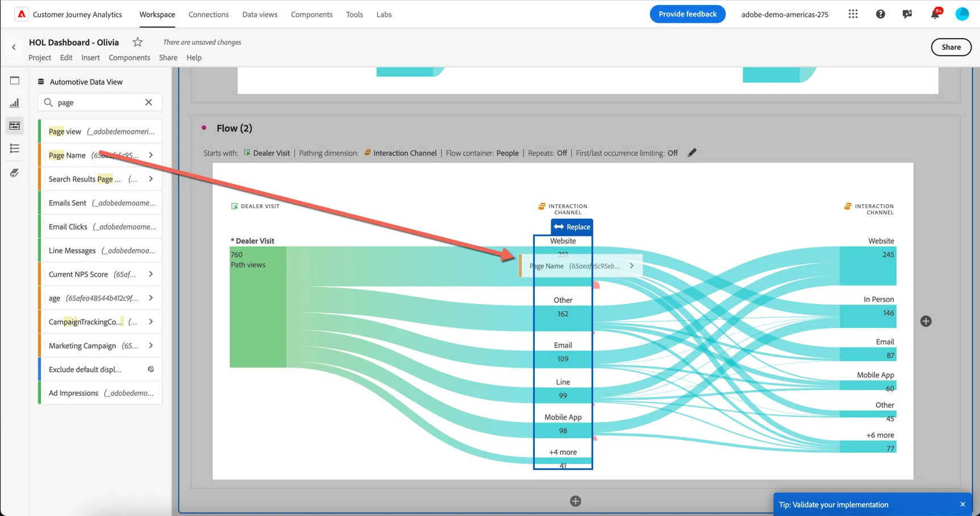The height and width of the screenshot is (516, 980).
Task: Open the list icon in the left rail
Action: pyautogui.click(x=15, y=149)
